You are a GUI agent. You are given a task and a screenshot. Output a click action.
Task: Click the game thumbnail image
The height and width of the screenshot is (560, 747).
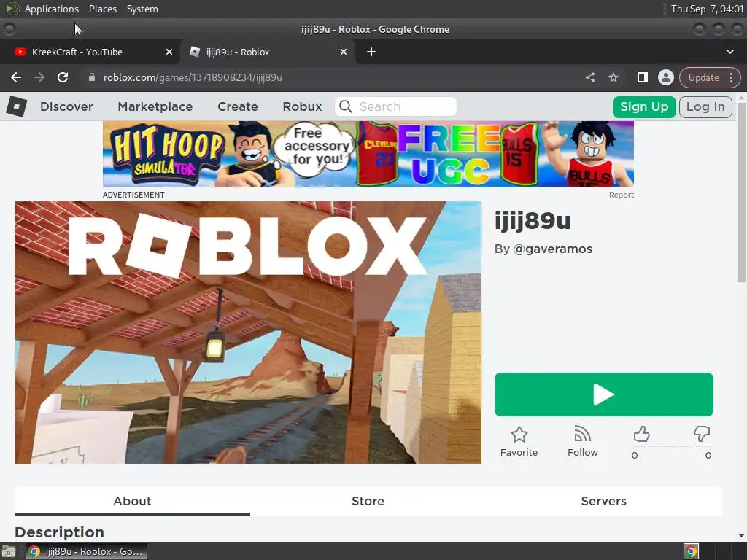[248, 332]
